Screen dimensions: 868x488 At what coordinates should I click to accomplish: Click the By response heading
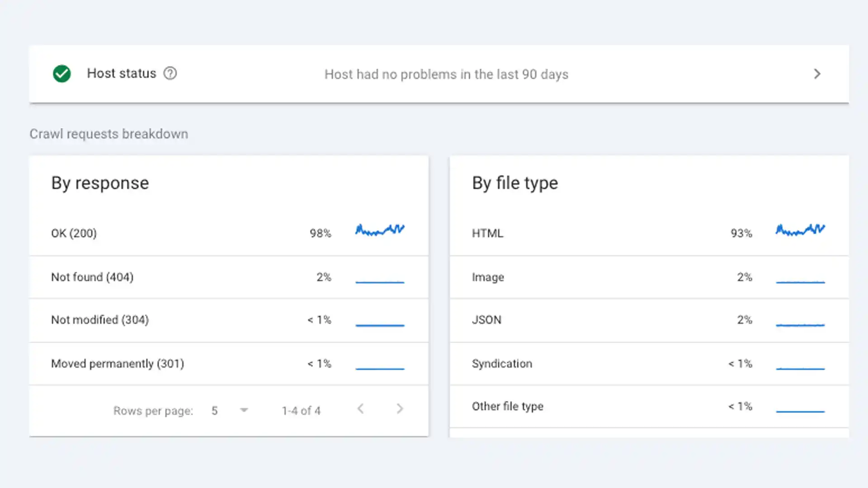(x=100, y=183)
